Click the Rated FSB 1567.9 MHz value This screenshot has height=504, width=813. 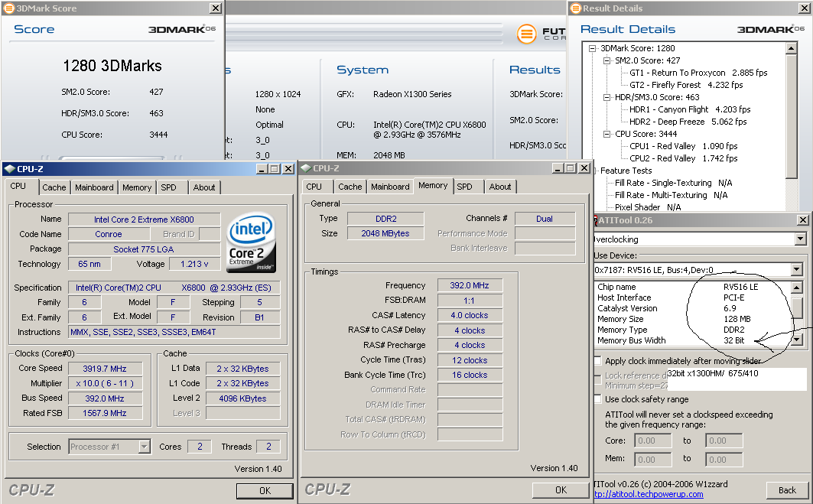point(105,413)
